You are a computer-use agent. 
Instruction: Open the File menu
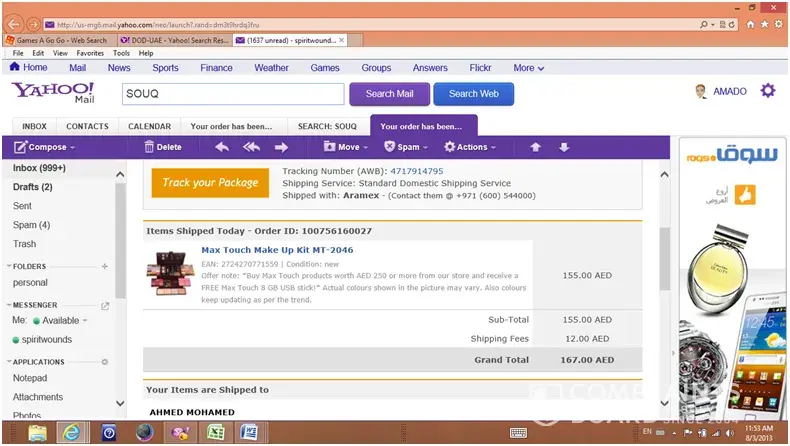18,53
